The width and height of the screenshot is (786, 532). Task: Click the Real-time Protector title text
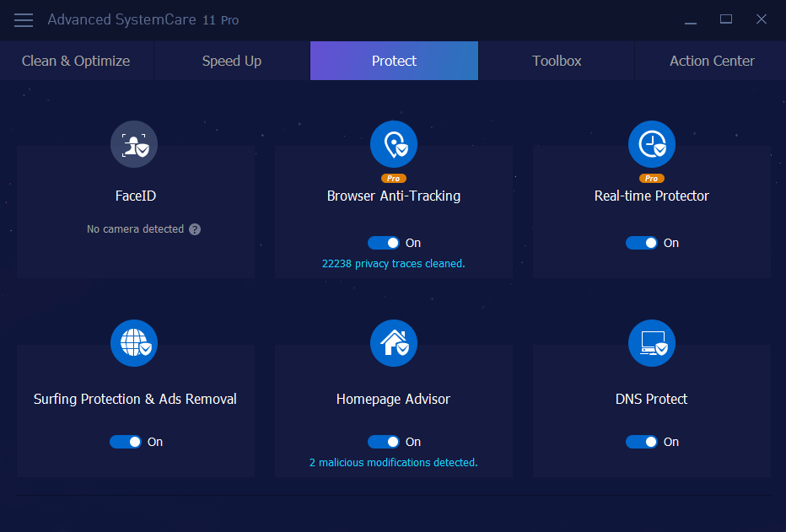tap(651, 196)
